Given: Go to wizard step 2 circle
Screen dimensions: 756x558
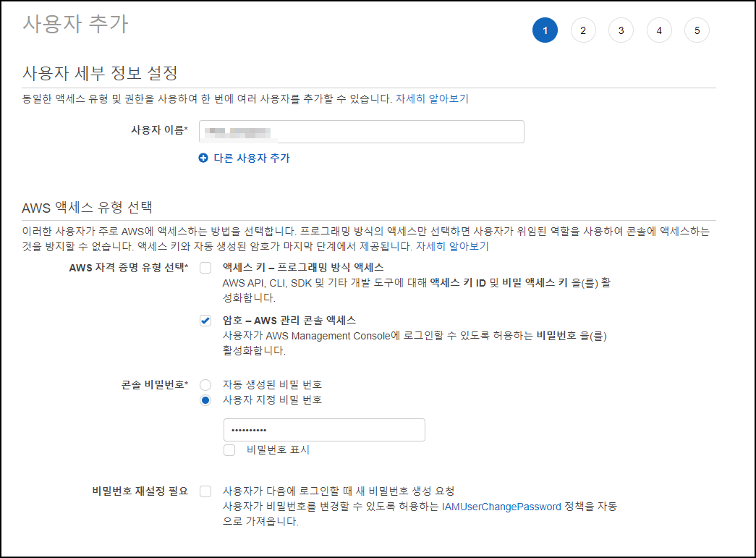Looking at the screenshot, I should point(583,30).
